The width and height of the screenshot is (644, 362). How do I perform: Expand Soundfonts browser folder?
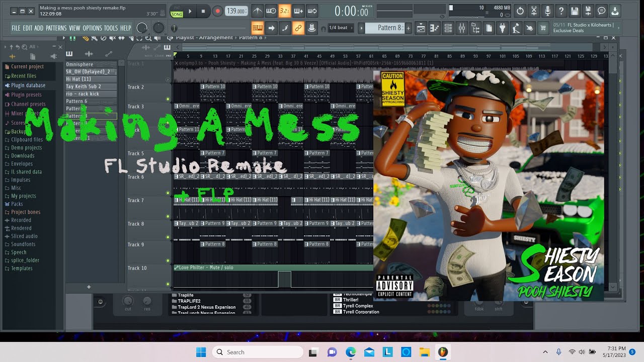[x=23, y=244]
